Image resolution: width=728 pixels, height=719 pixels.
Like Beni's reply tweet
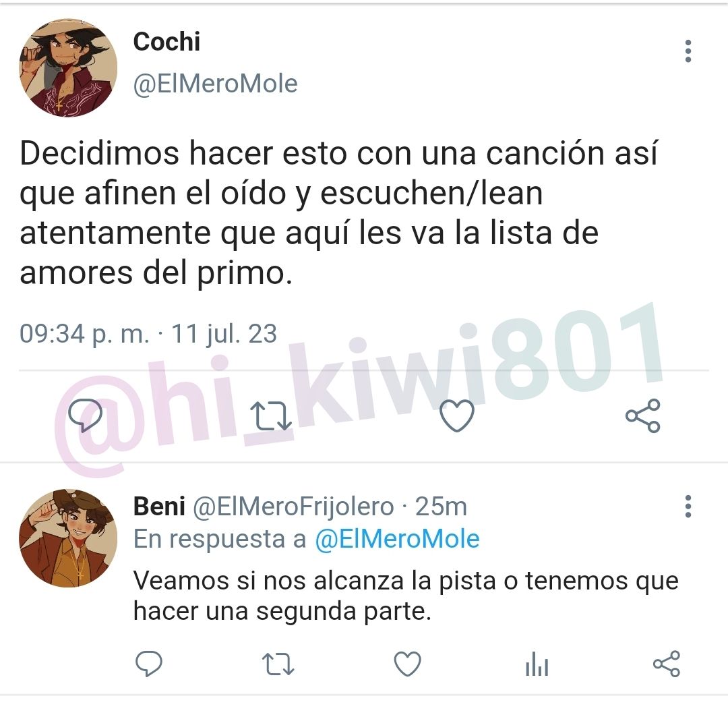pyautogui.click(x=408, y=664)
